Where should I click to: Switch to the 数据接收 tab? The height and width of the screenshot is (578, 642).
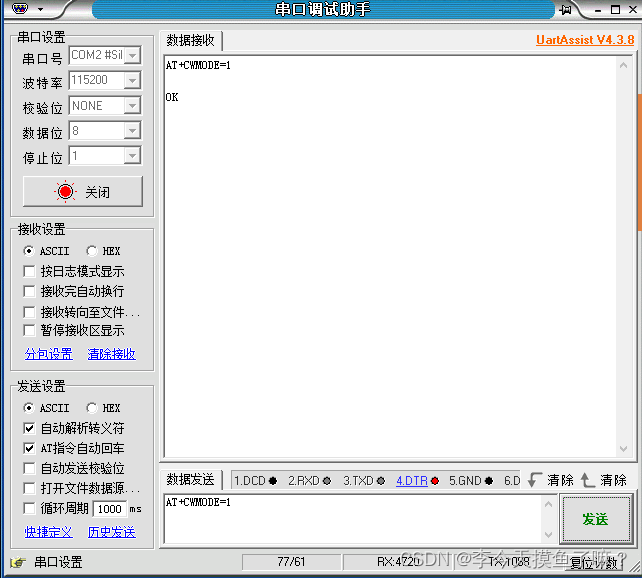click(190, 40)
